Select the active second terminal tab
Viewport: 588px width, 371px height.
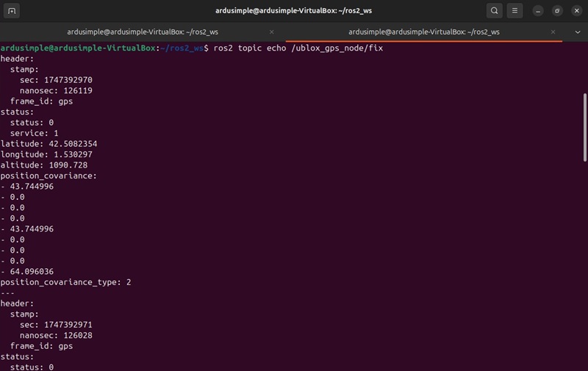pos(423,32)
